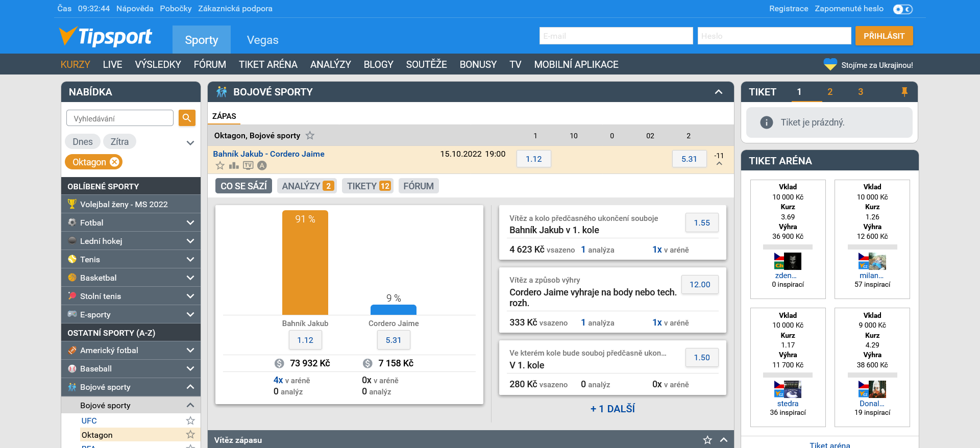Click the orange search magnifier button
Viewport: 980px width, 448px height.
point(187,118)
